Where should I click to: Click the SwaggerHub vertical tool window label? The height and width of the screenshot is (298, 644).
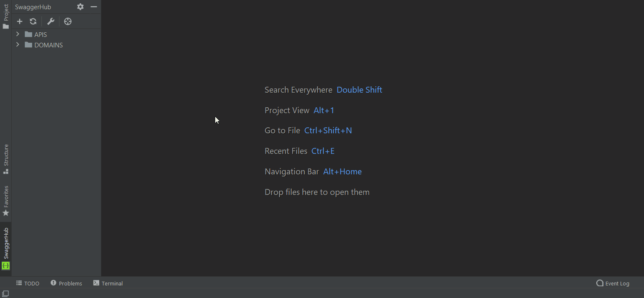(x=5, y=243)
